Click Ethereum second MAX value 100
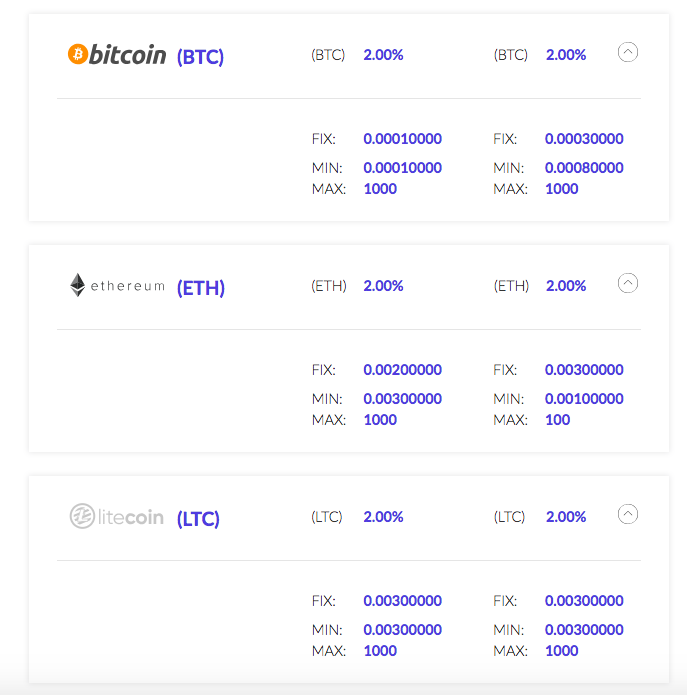The image size is (687, 695). 558,420
